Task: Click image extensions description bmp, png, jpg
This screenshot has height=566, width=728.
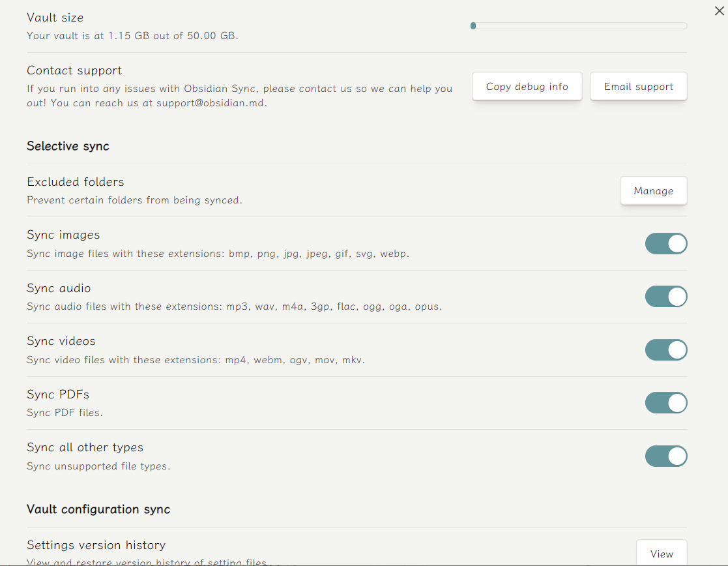Action: [218, 254]
